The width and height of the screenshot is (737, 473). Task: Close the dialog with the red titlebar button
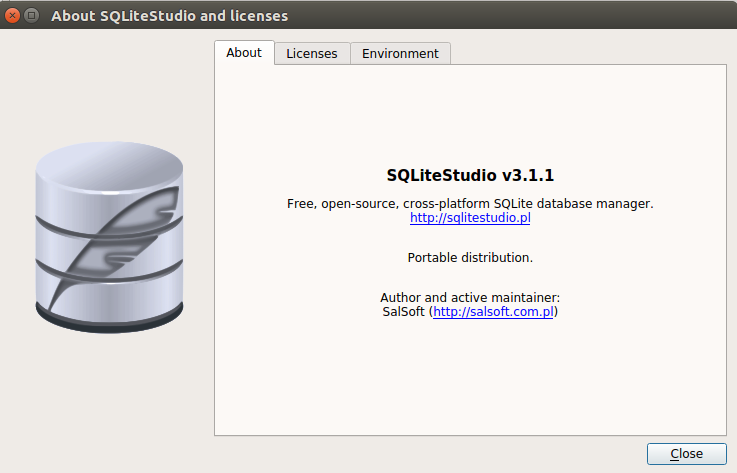coord(13,16)
